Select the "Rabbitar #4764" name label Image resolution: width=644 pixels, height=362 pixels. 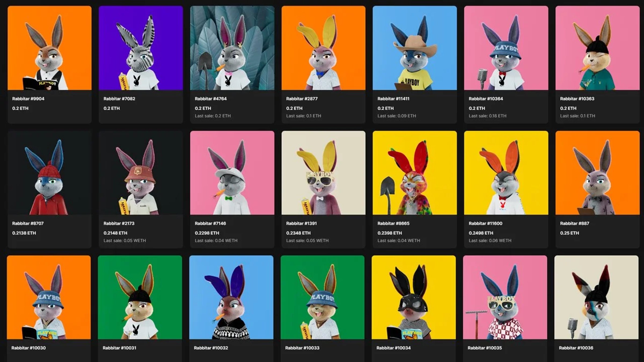[211, 99]
